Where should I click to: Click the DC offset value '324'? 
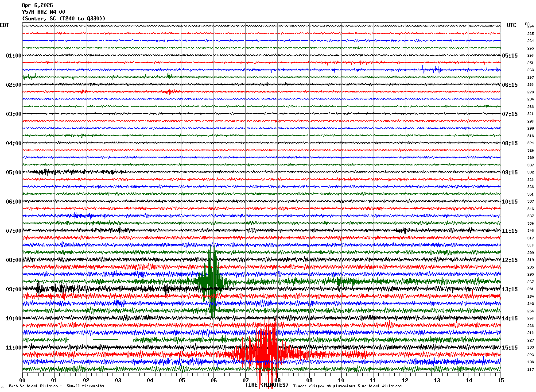(x=530, y=143)
